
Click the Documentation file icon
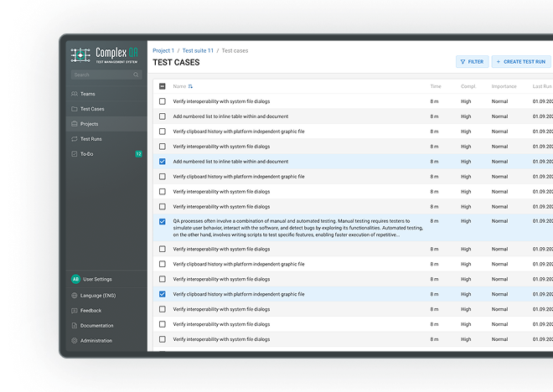point(75,325)
